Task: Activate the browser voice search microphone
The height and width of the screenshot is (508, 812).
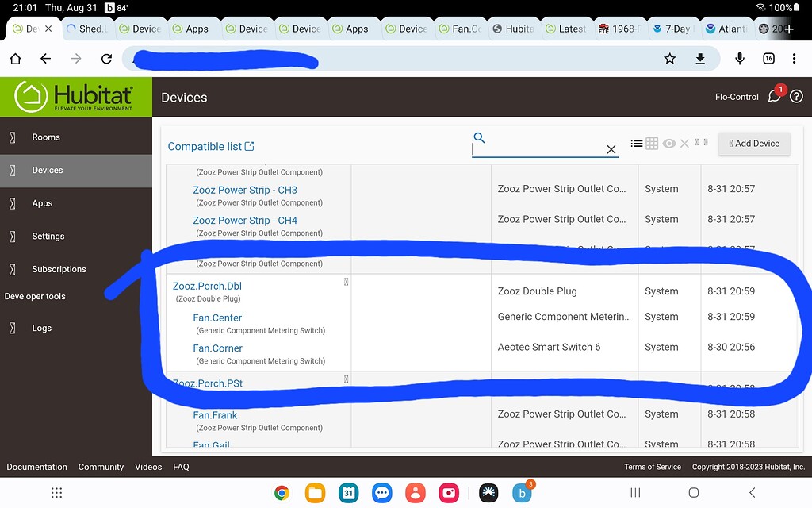Action: [739, 58]
